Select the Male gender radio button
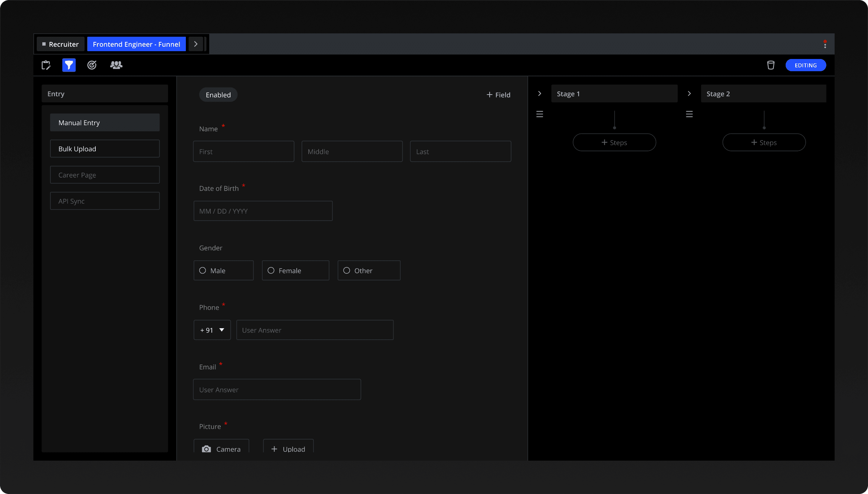The height and width of the screenshot is (494, 868). 203,270
